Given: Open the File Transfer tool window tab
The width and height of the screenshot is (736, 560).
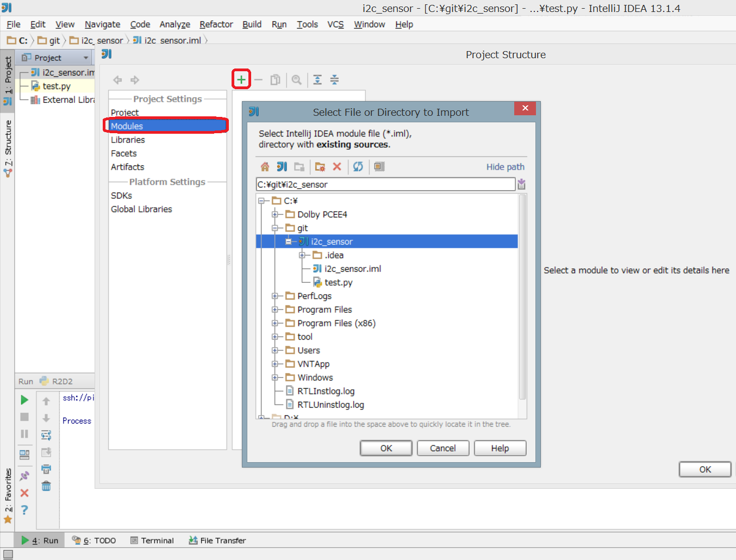Looking at the screenshot, I should click(217, 540).
